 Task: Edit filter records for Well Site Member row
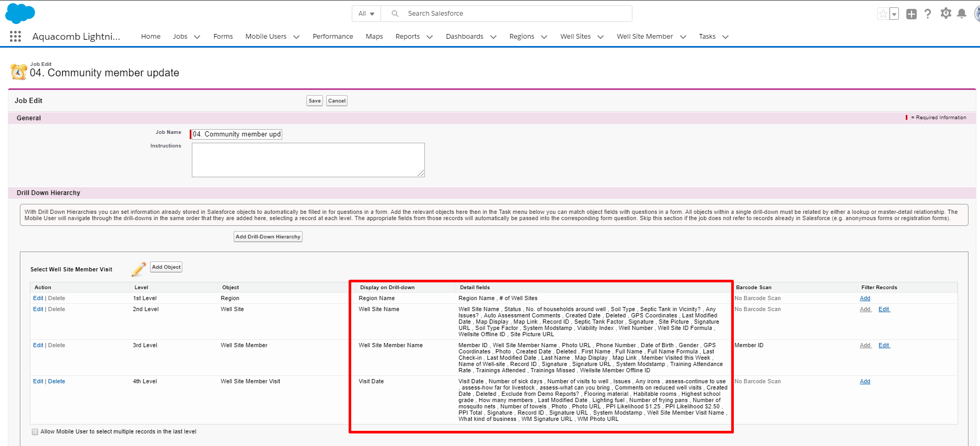click(x=884, y=345)
